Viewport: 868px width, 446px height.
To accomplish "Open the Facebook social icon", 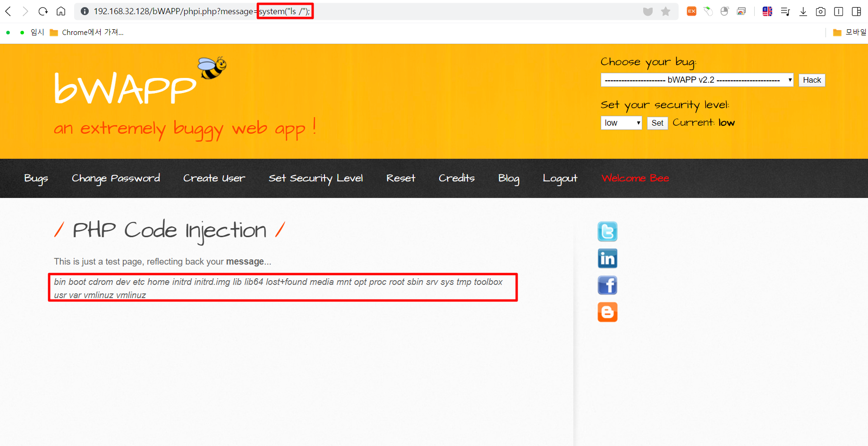I will click(x=607, y=285).
